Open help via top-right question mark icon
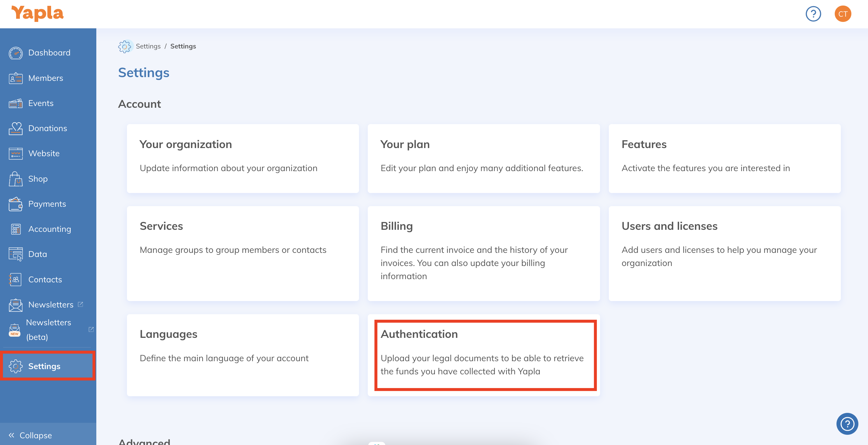 [x=813, y=14]
